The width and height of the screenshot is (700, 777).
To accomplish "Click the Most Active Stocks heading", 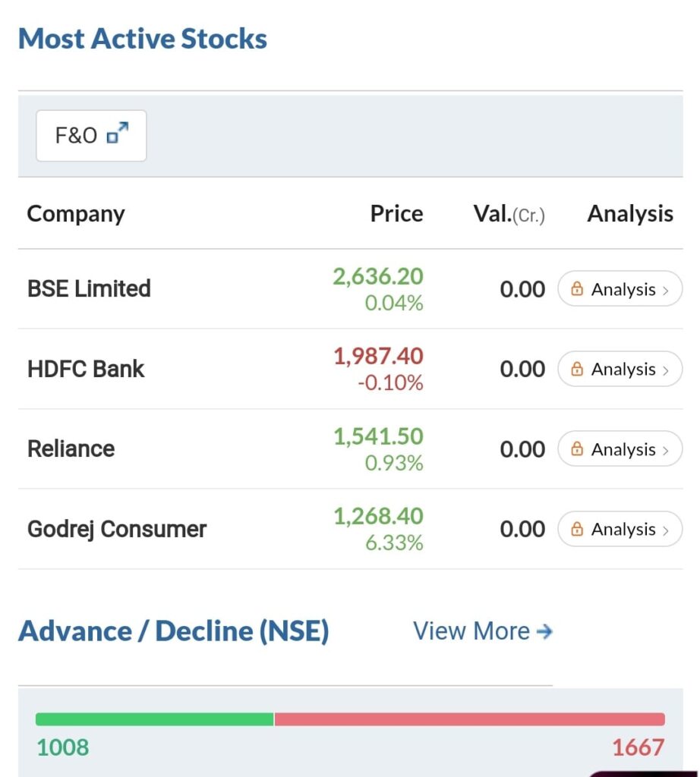I will [x=143, y=39].
